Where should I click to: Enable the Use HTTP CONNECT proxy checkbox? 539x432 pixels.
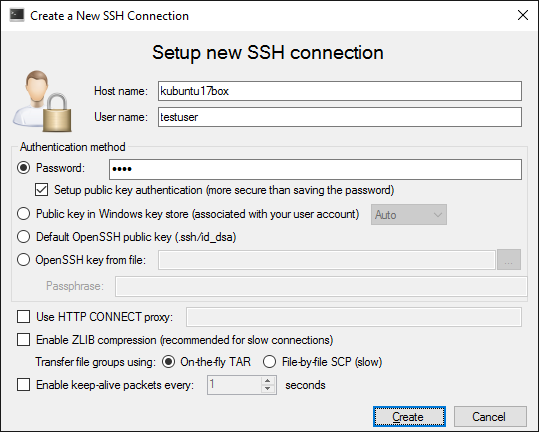(x=23, y=317)
